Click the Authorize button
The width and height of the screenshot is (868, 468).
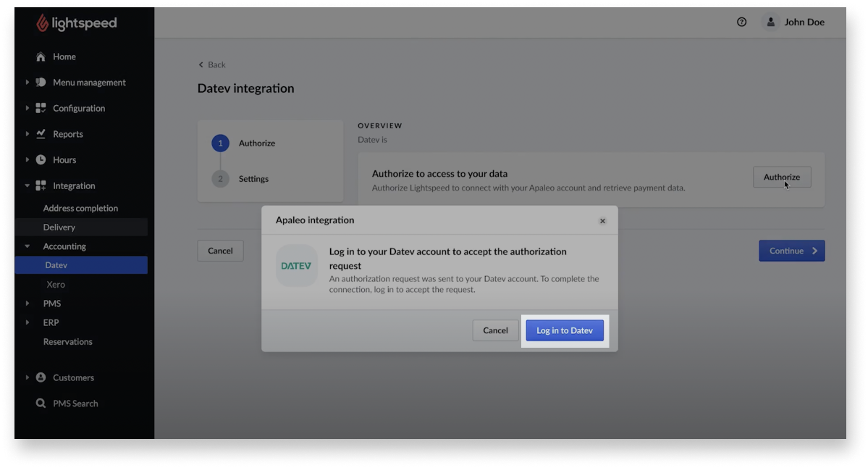coord(782,177)
